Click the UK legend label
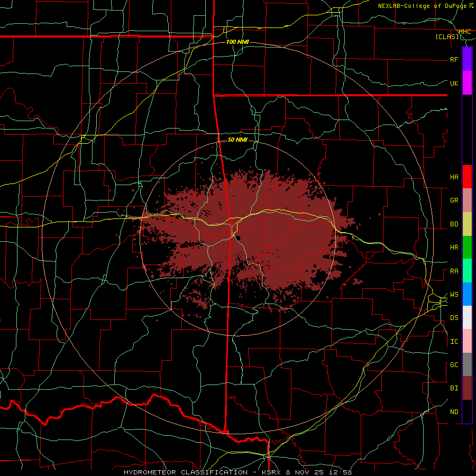This screenshot has width=476, height=476. [454, 83]
